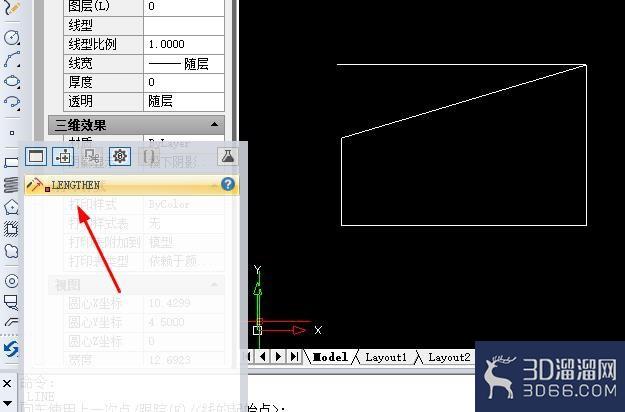
Task: Switch to the Layout2 tab
Action: (449, 357)
